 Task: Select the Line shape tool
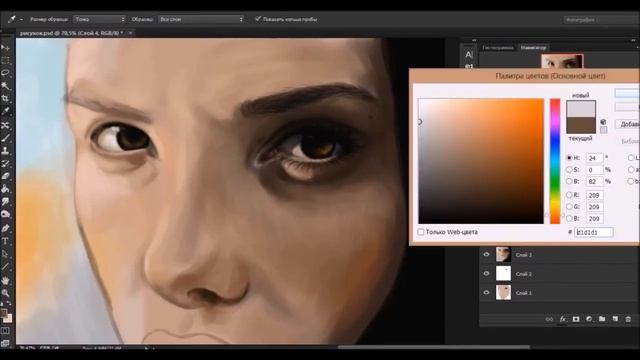(5, 267)
